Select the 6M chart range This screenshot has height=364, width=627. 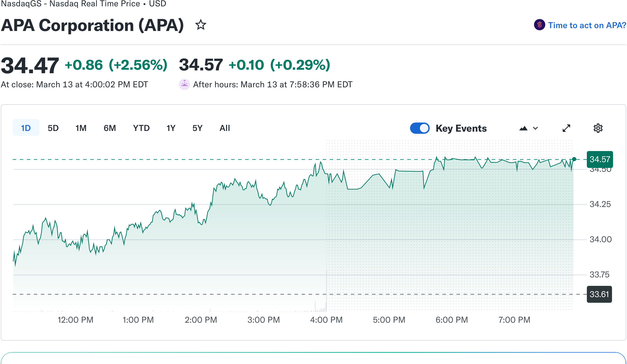pos(109,128)
